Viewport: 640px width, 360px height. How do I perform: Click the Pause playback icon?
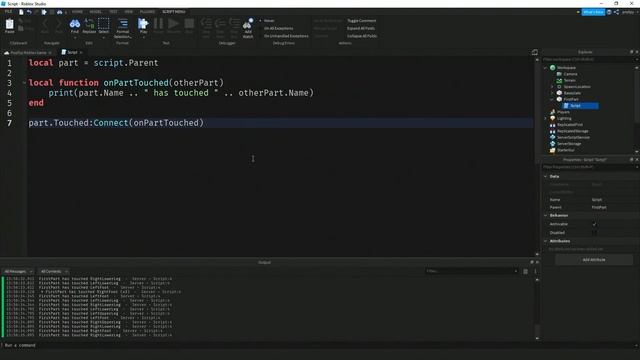click(158, 24)
